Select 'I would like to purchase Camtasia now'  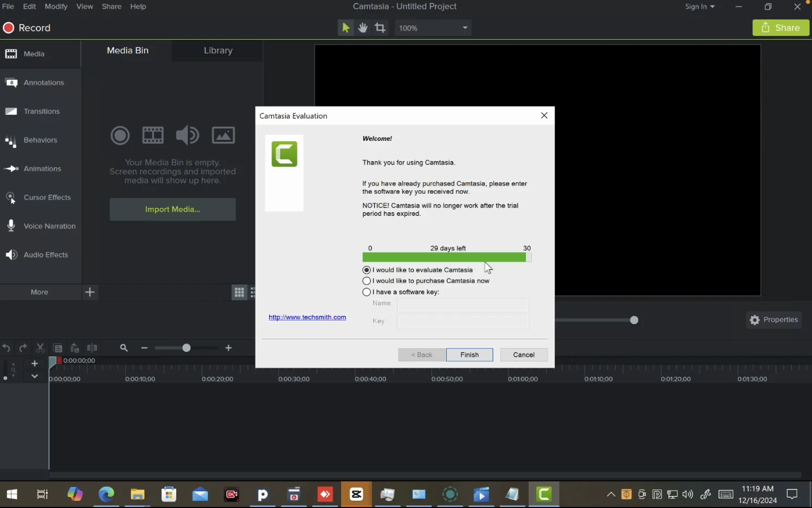pyautogui.click(x=367, y=281)
